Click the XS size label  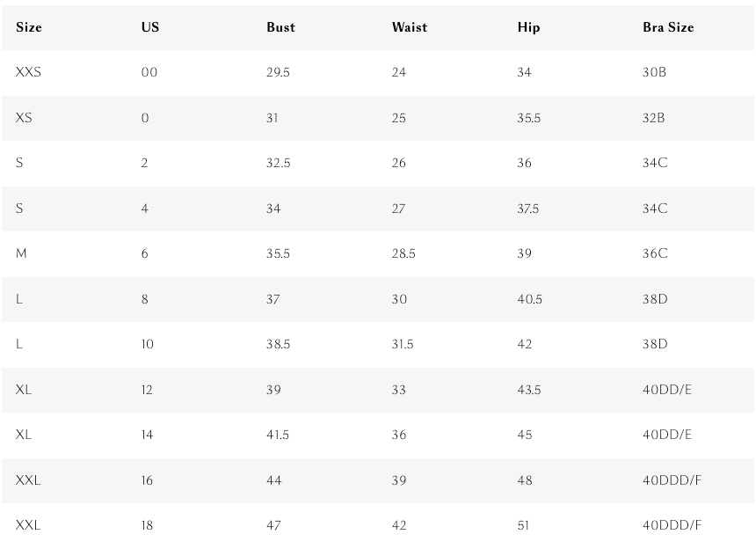(x=24, y=118)
